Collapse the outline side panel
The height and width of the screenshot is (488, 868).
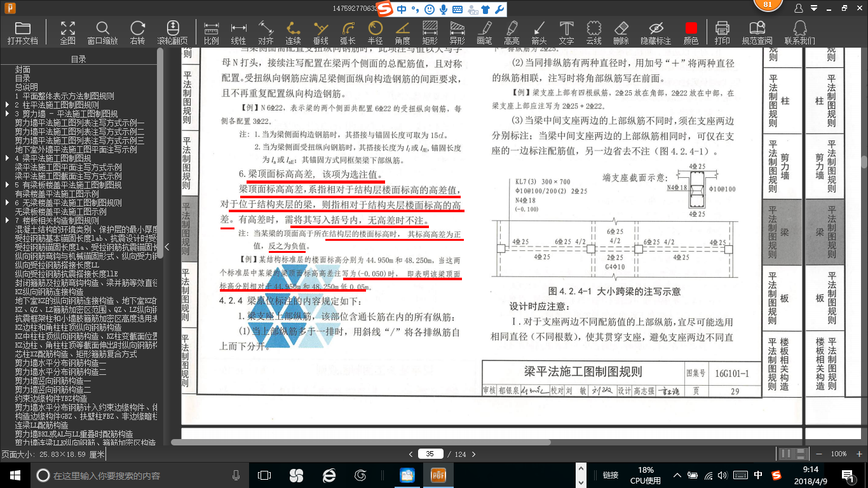coord(167,247)
